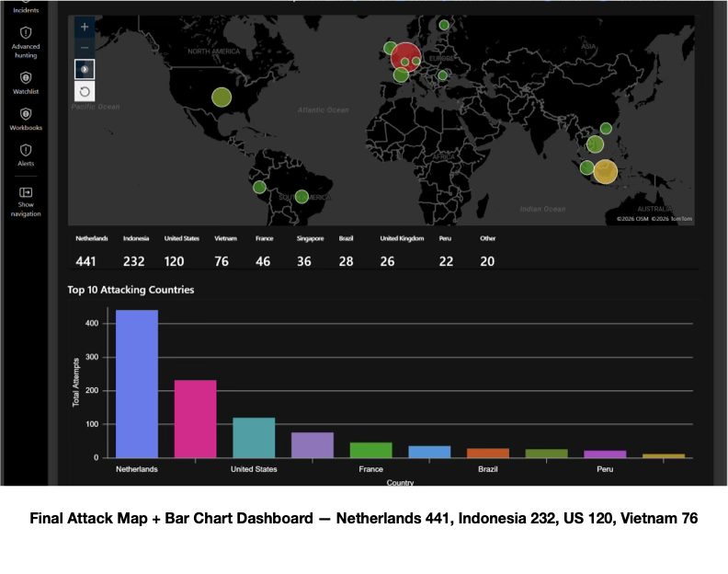Click the United Kingdom 26 stat tile

[402, 252]
